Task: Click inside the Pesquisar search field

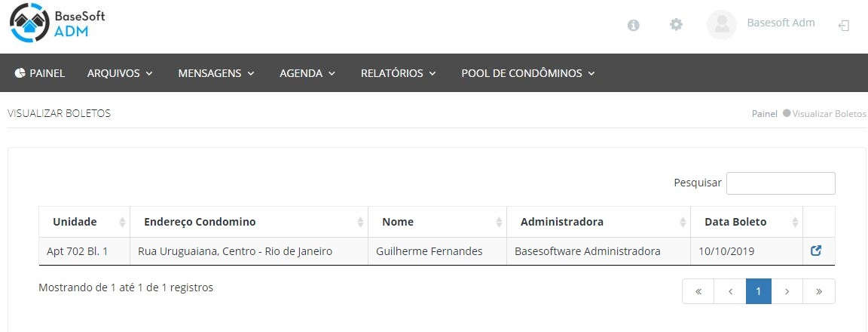Action: [x=780, y=183]
